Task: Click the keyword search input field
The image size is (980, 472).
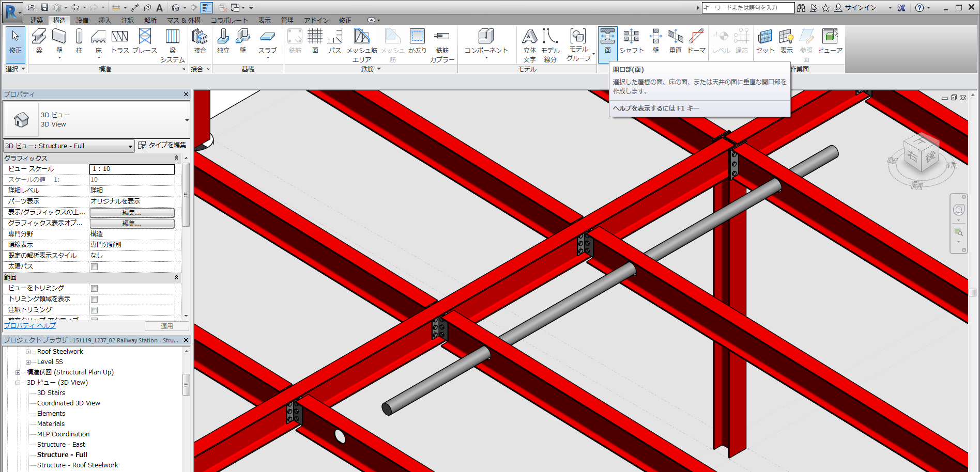Action: (747, 8)
